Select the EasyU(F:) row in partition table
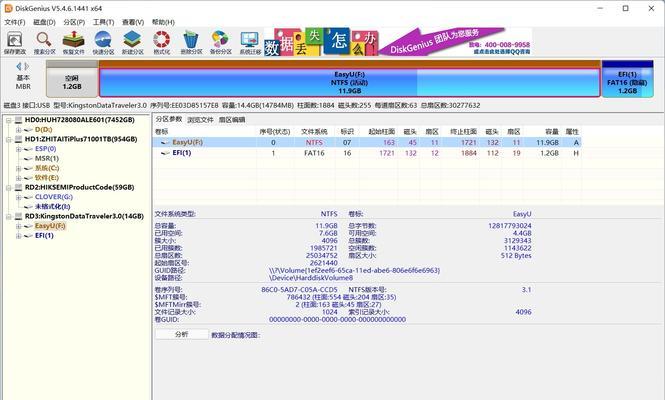 (x=367, y=143)
